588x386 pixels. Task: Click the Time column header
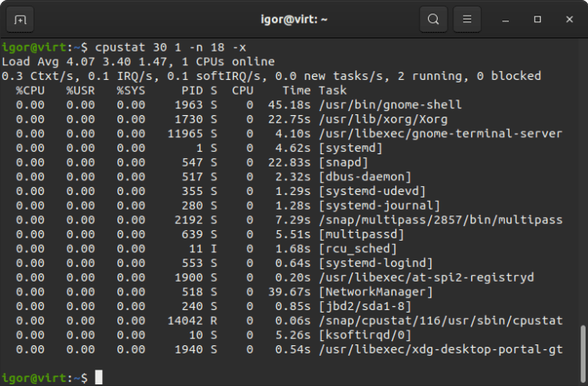(x=296, y=91)
